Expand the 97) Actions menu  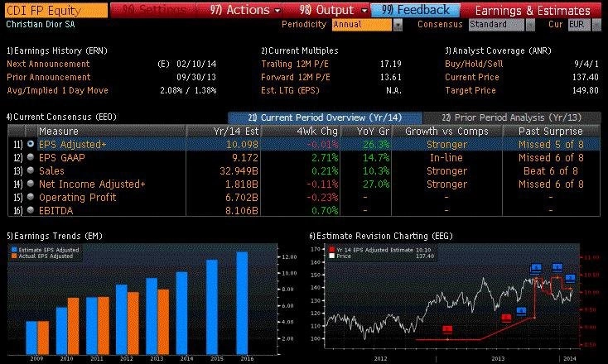click(x=245, y=10)
